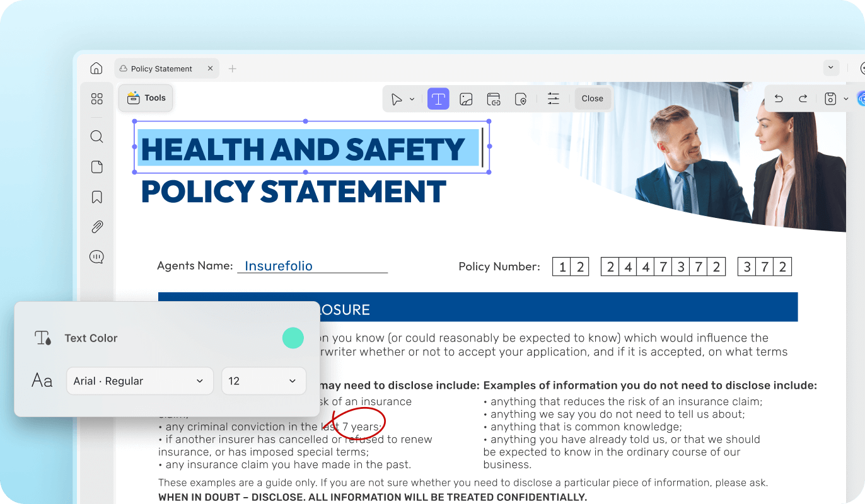The width and height of the screenshot is (865, 504).
Task: Click the Save icon
Action: [x=830, y=99]
